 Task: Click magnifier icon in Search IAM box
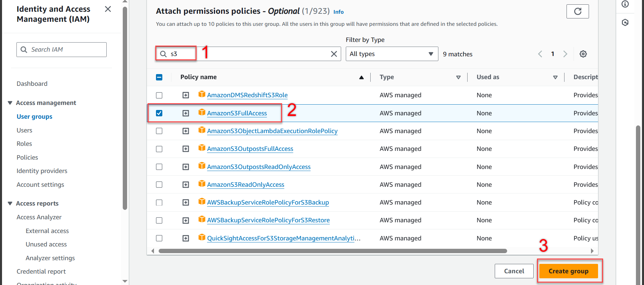(x=24, y=50)
